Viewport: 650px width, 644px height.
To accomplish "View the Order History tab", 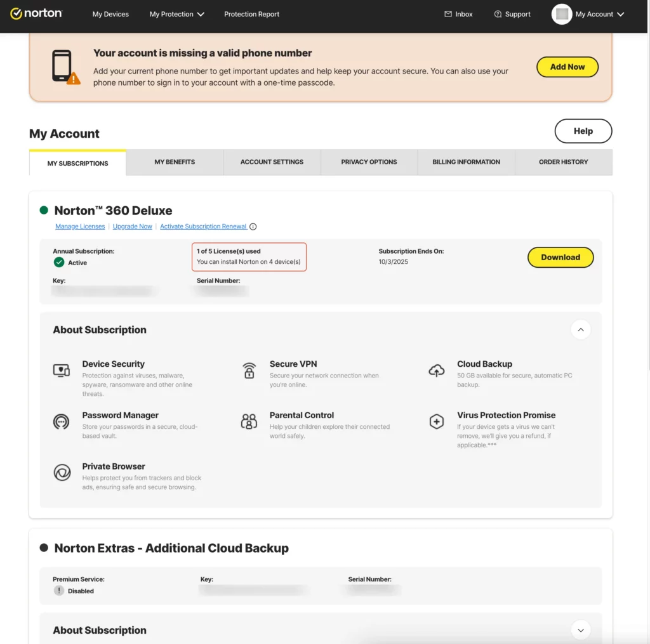I will coord(564,162).
